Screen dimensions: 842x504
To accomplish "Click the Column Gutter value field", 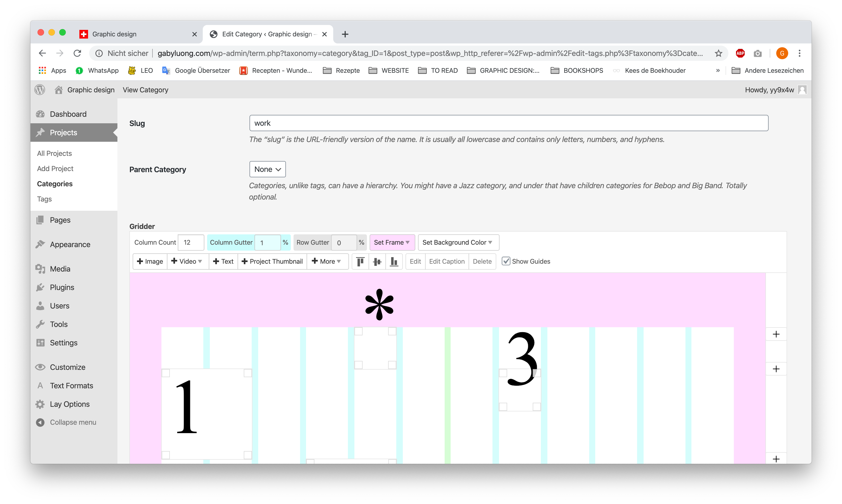I will (267, 242).
